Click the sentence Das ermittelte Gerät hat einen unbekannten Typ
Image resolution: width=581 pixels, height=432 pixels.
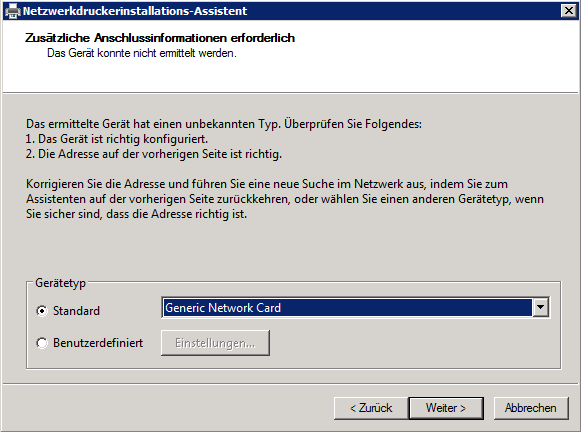point(153,124)
